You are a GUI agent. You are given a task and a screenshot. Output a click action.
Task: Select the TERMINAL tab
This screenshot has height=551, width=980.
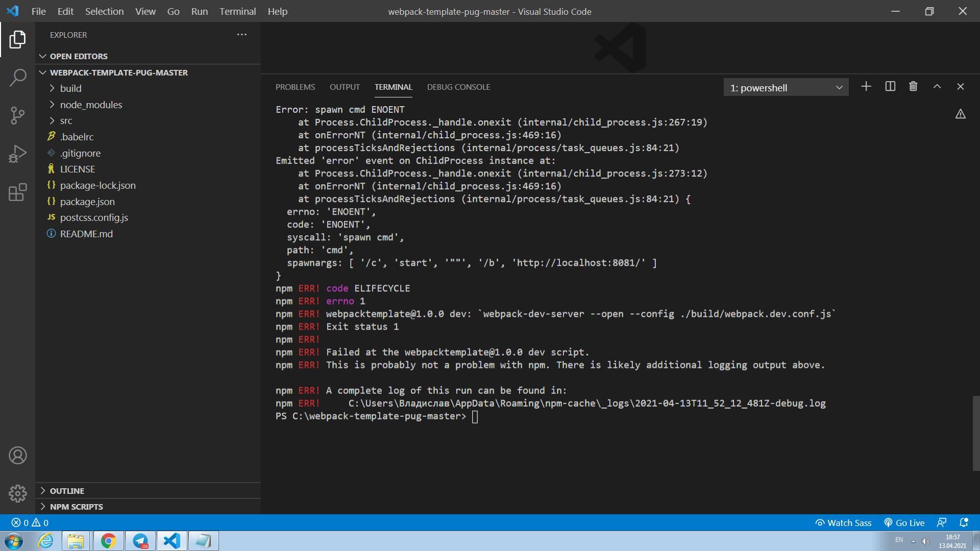point(393,87)
